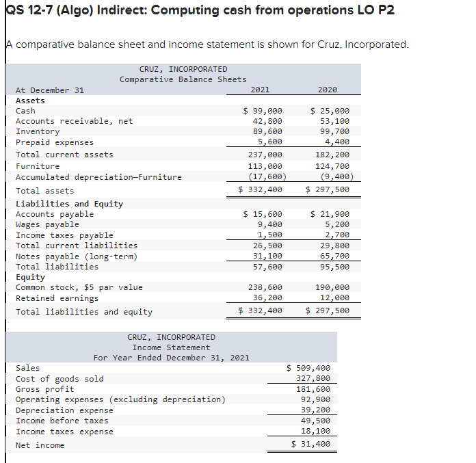Click the Net income value $31,400

pos(310,444)
